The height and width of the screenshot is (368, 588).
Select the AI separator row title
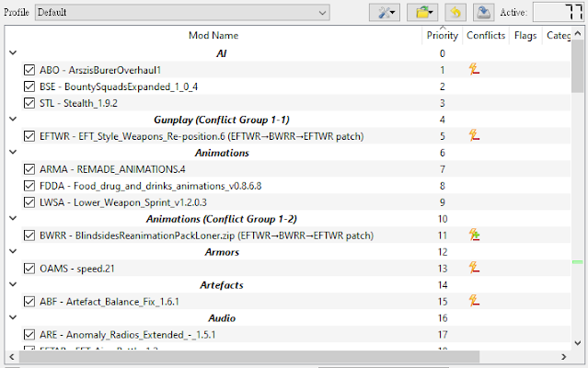(221, 53)
